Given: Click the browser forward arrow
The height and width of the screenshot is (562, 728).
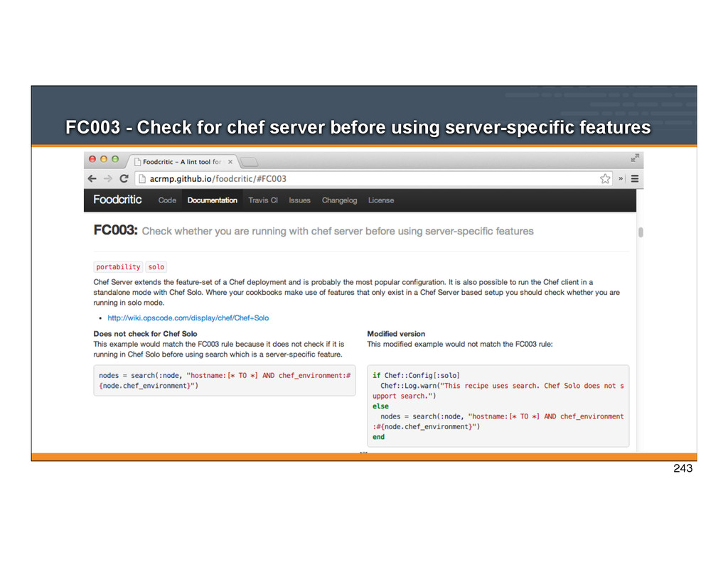Looking at the screenshot, I should pyautogui.click(x=108, y=178).
